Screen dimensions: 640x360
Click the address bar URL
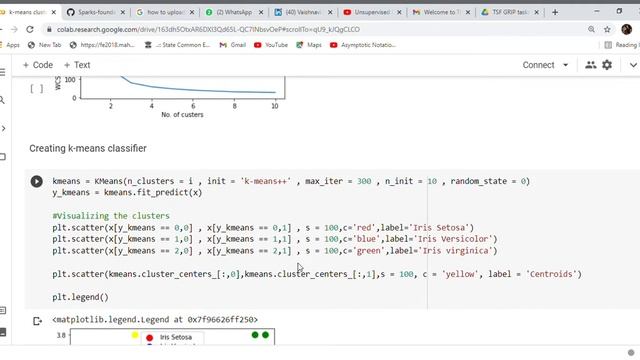tap(208, 29)
